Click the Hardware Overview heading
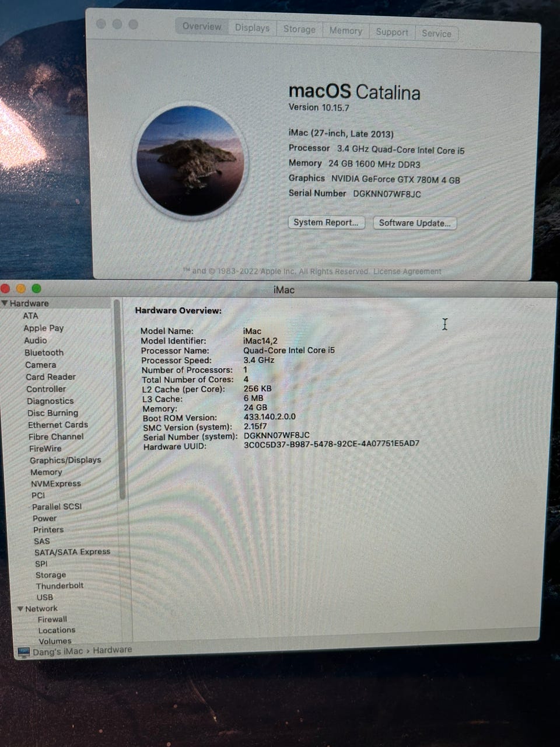 pyautogui.click(x=178, y=310)
